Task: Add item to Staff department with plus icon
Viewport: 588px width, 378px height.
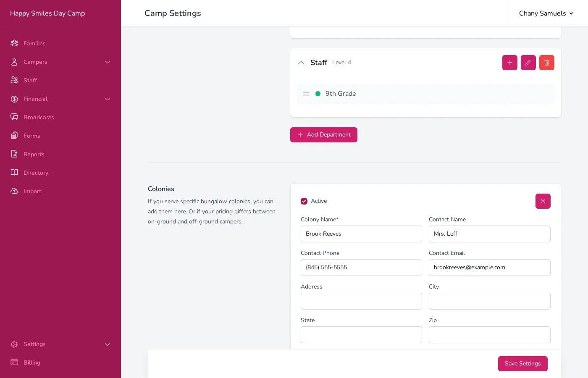Action: click(510, 63)
